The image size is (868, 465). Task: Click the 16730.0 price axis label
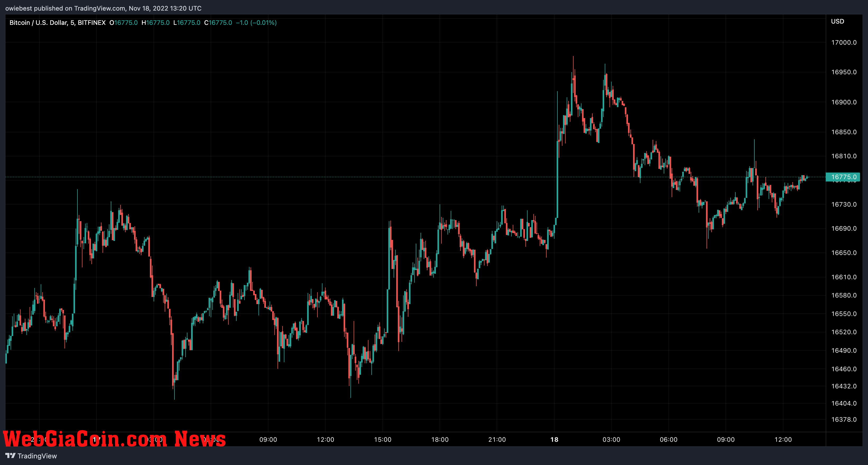[x=844, y=204]
